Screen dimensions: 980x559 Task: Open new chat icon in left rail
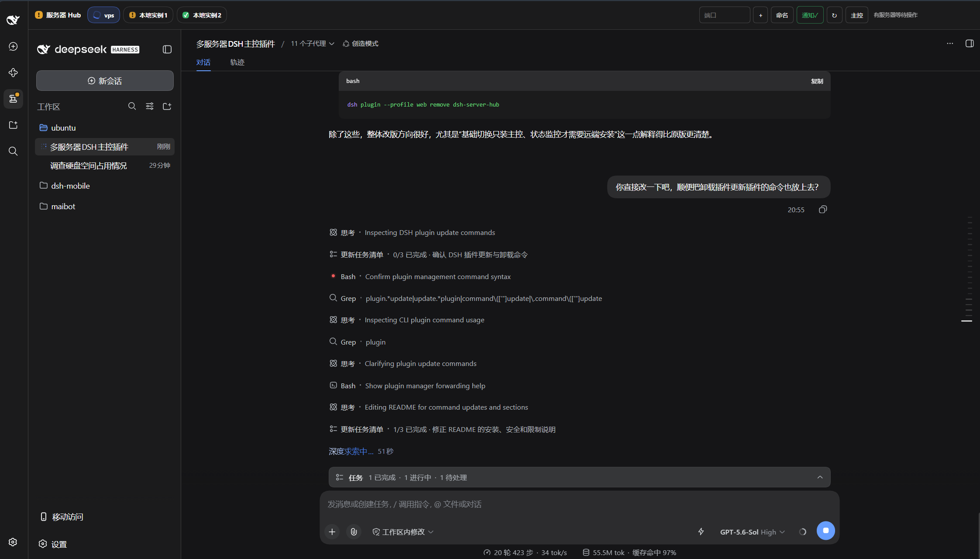point(13,46)
